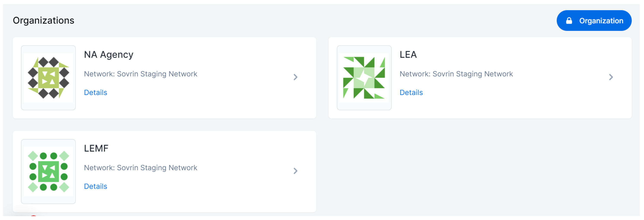Viewport: 644px width, 220px height.
Task: Click the LEA organization name
Action: [408, 55]
